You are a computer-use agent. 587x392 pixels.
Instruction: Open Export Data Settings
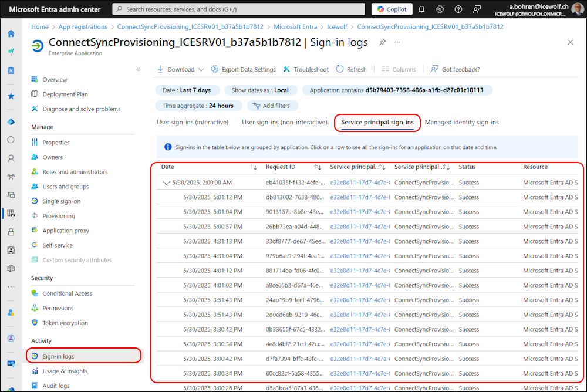244,69
